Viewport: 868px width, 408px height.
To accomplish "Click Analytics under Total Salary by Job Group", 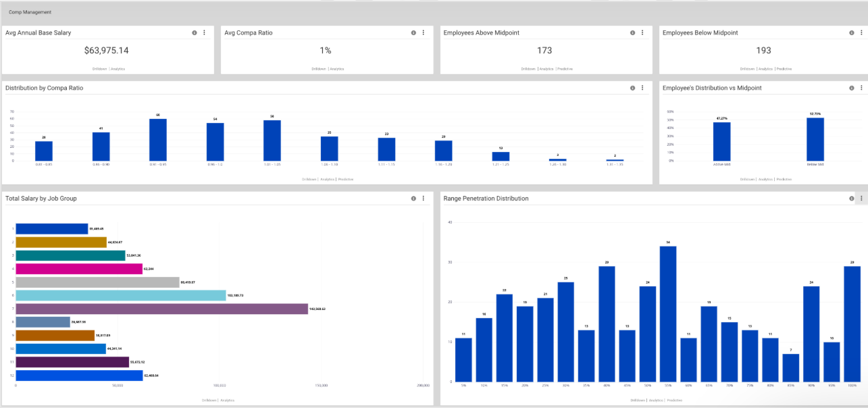I will pyautogui.click(x=228, y=400).
